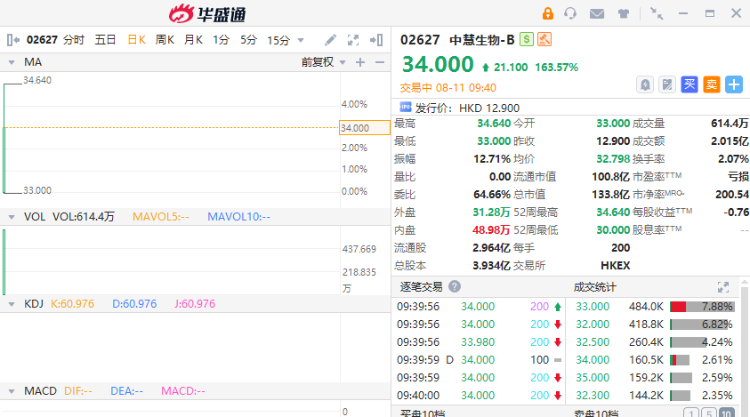This screenshot has width=750, height=417.
Task: Switch to 5分 five-minute chart
Action: pyautogui.click(x=249, y=40)
